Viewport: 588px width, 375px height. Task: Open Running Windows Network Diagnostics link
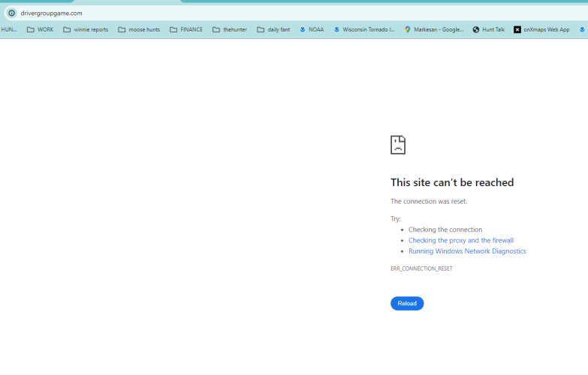tap(467, 251)
